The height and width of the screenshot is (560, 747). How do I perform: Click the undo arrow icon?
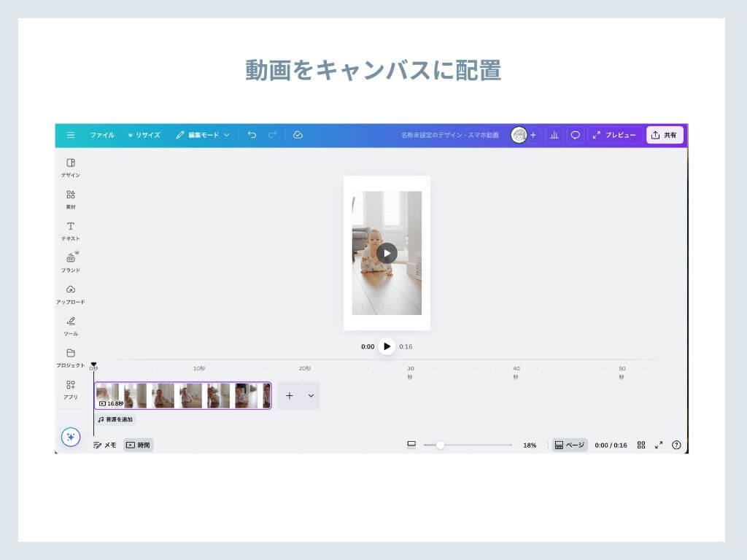252,135
